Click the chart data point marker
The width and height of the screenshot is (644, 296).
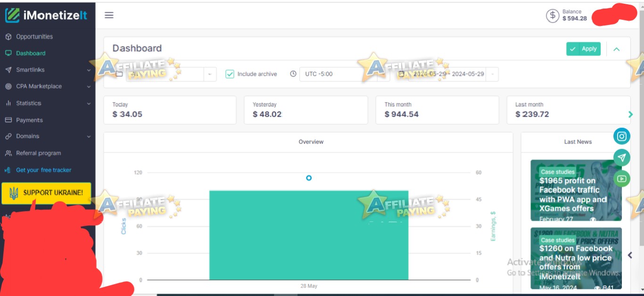click(x=309, y=178)
